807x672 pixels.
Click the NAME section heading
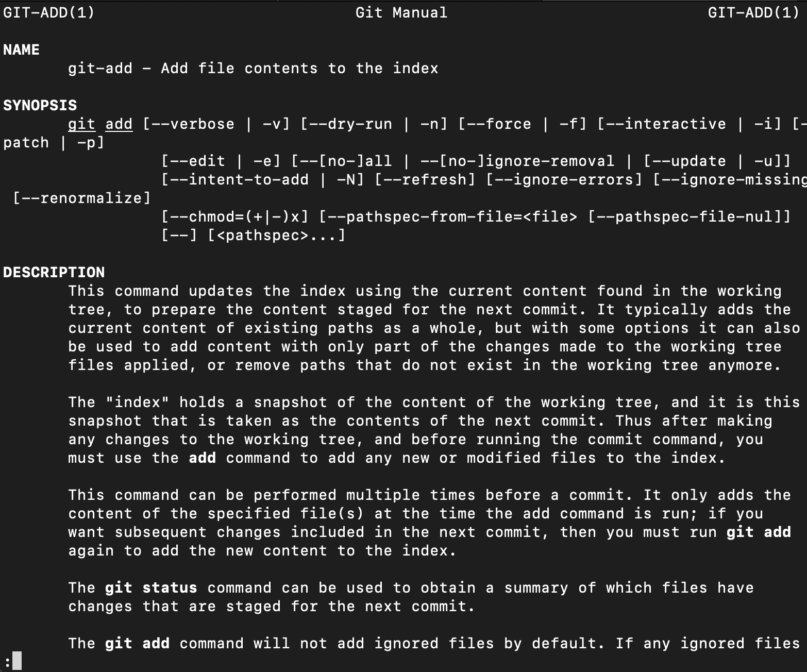point(21,50)
